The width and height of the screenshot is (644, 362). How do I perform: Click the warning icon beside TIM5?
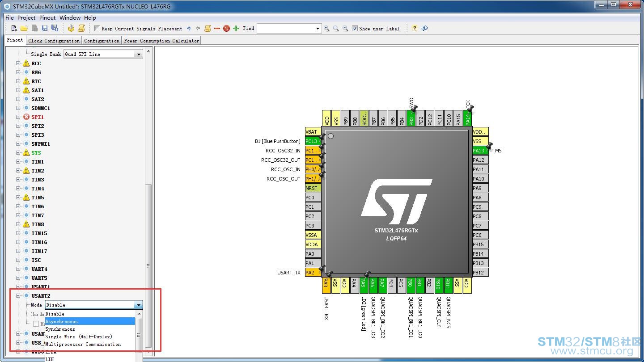click(x=26, y=198)
